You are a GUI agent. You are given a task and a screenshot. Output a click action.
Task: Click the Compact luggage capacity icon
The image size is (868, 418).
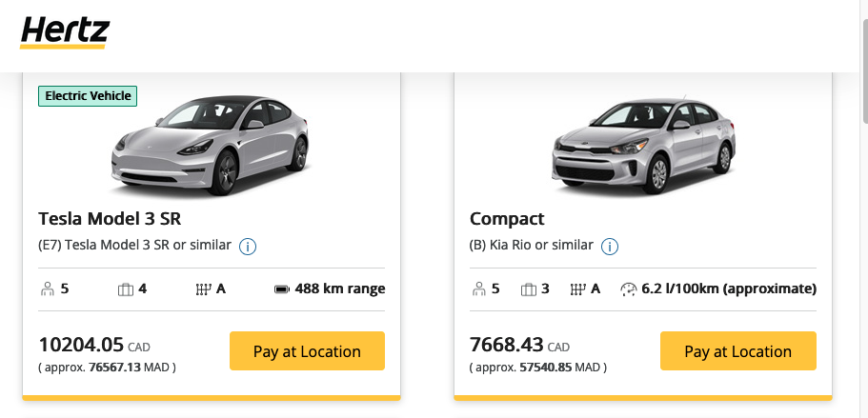tap(529, 289)
